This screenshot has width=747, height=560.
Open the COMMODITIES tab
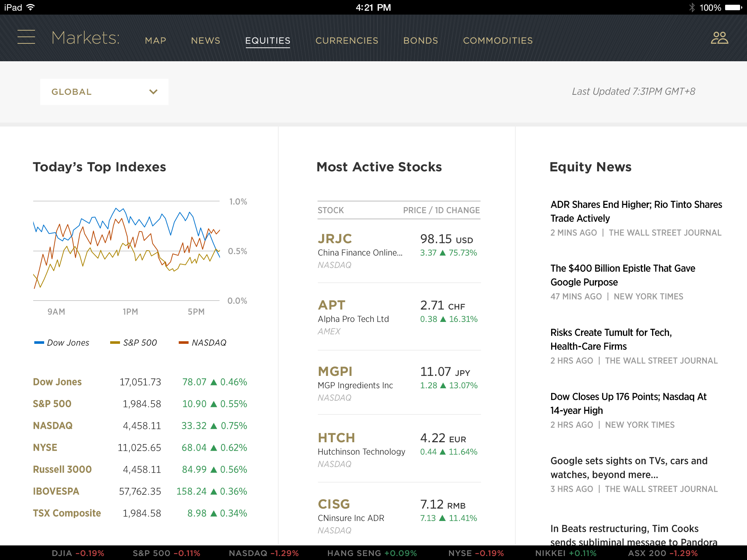tap(498, 40)
